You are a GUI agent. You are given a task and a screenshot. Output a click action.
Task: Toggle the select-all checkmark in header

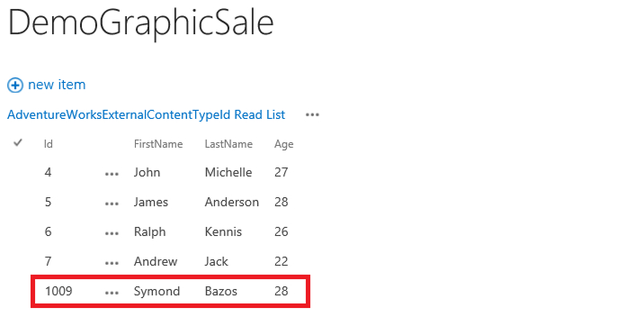[x=18, y=142]
